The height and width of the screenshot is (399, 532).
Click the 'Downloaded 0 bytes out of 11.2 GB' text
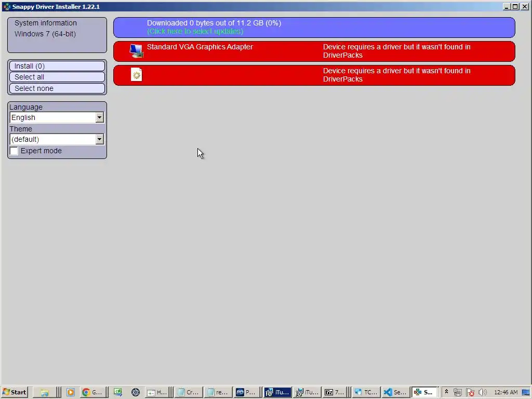tap(214, 23)
